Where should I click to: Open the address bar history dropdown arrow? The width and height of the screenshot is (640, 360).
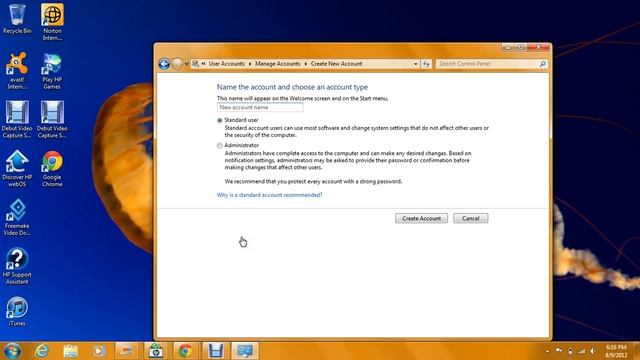coord(416,64)
